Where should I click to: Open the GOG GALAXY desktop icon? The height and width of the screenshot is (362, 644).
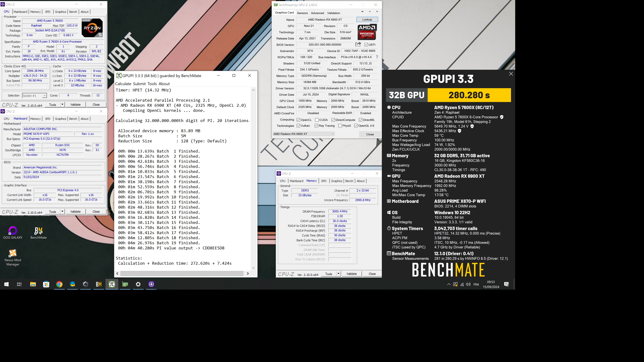(13, 233)
